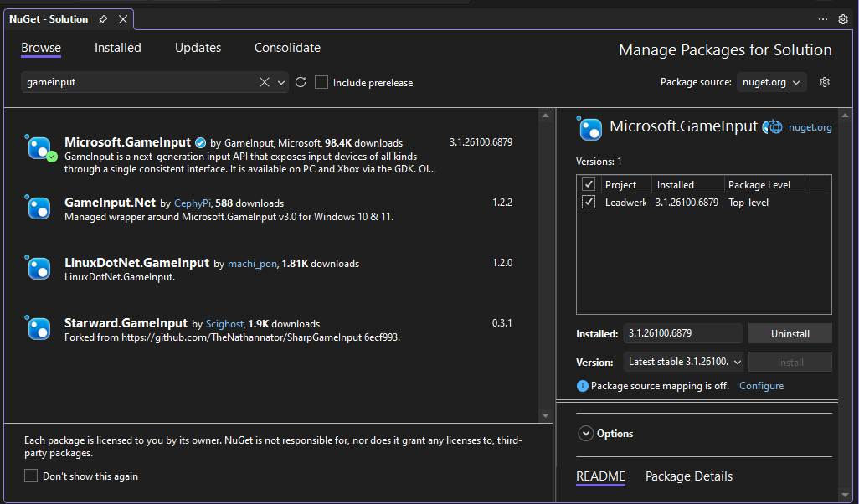Image resolution: width=859 pixels, height=504 pixels.
Task: Enable Include prerelease checkbox
Action: (x=321, y=82)
